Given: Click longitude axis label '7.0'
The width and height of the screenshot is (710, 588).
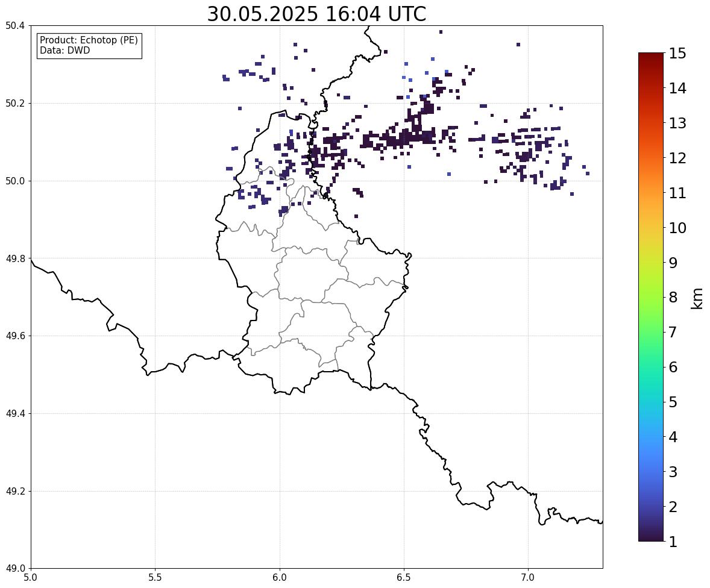Looking at the screenshot, I should (528, 578).
